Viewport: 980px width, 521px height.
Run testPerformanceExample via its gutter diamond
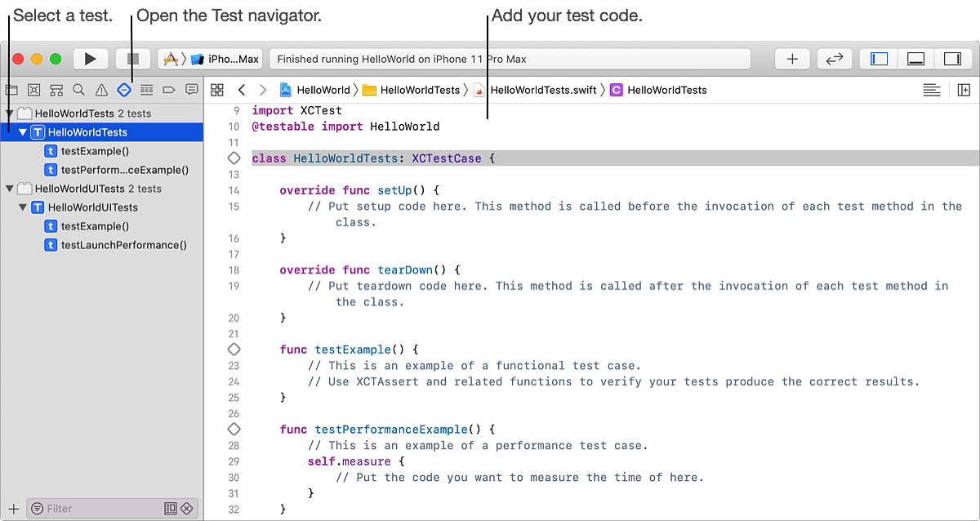click(234, 429)
